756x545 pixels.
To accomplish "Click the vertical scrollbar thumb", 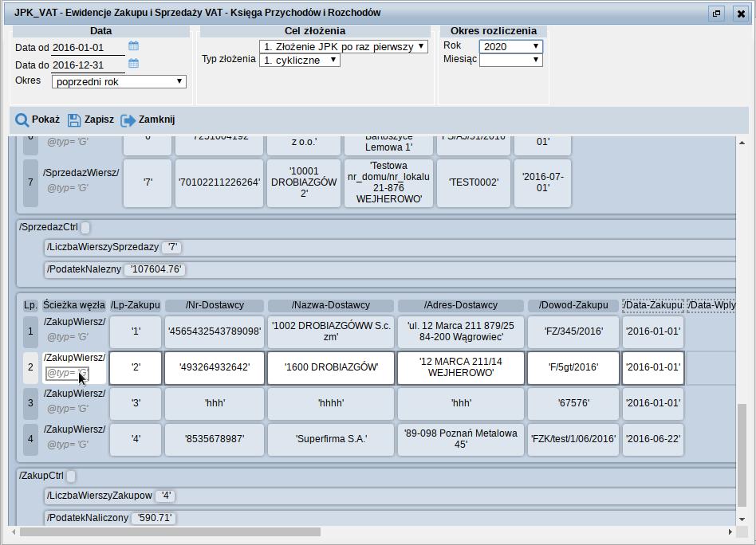I will [x=742, y=455].
